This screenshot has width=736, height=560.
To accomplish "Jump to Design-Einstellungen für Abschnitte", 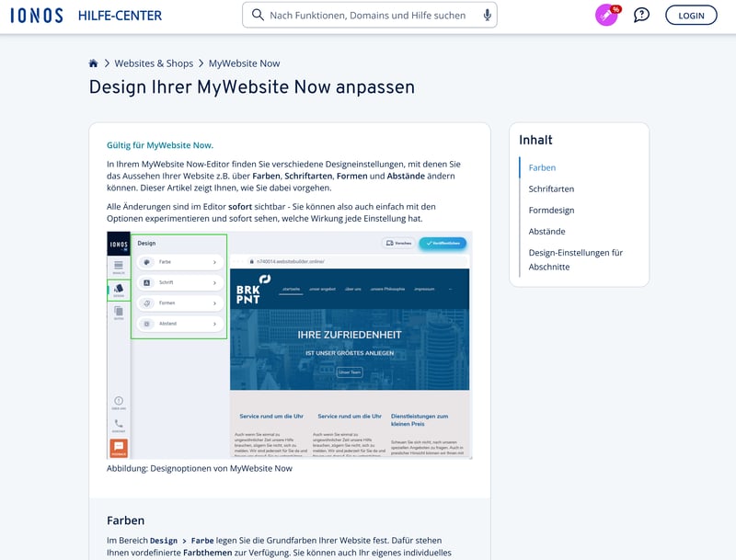I will click(x=576, y=260).
